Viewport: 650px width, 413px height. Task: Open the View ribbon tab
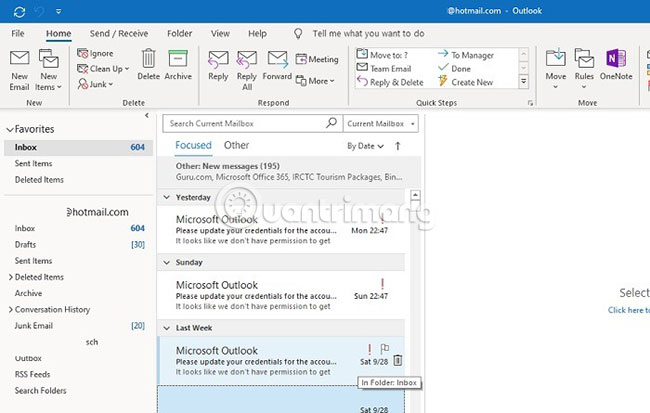[220, 34]
